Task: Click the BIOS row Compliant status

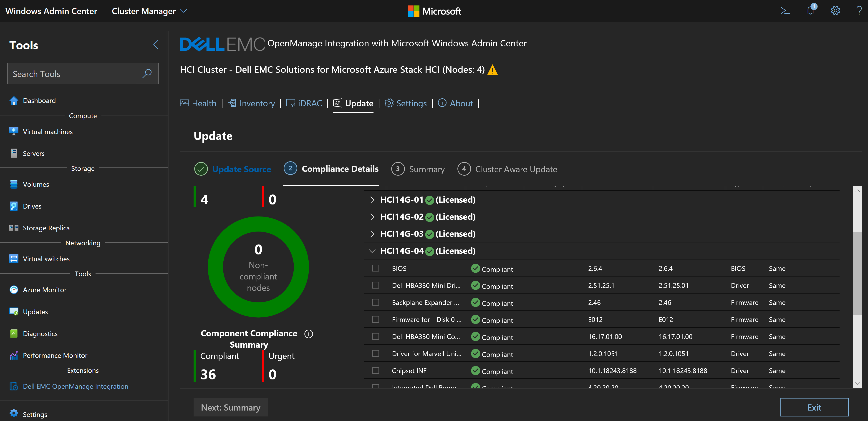Action: point(492,269)
